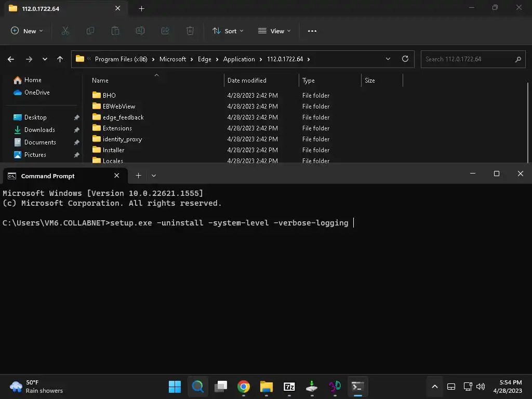Click the search magnifier in Explorer search box
Screen dimensions: 532x399
tap(518, 59)
